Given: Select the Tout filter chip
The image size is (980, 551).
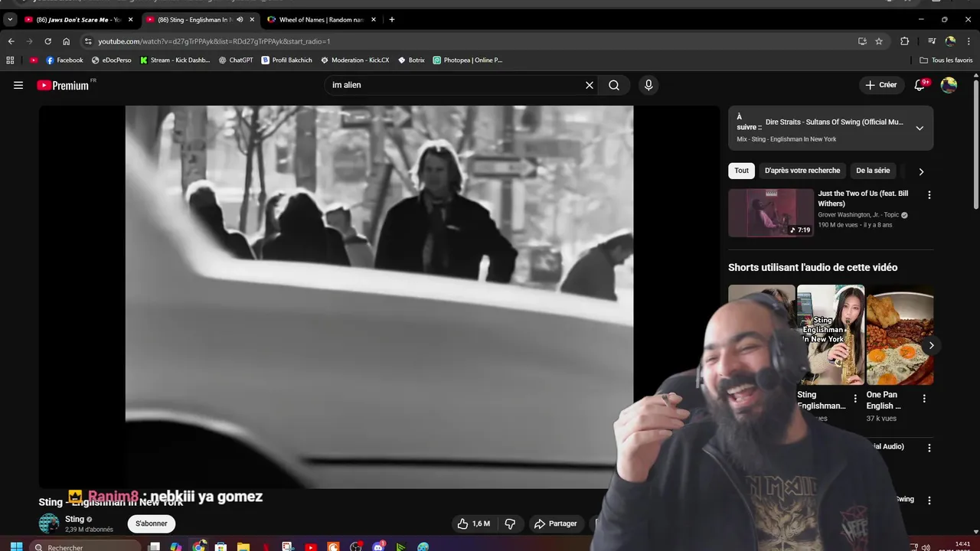Looking at the screenshot, I should click(x=742, y=171).
